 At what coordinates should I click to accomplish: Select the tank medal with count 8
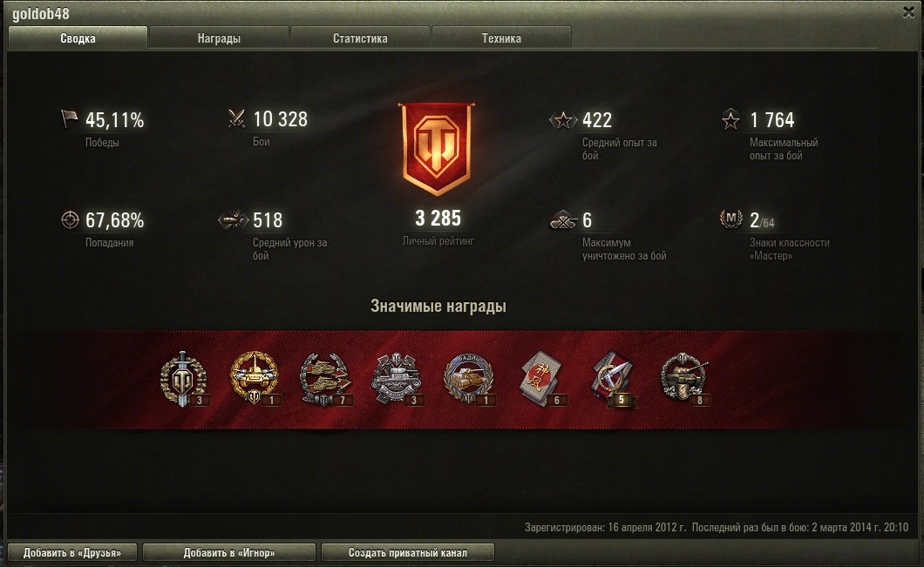[684, 379]
